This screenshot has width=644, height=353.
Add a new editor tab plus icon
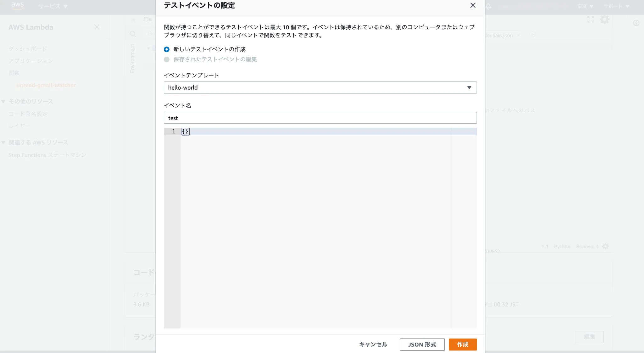532,34
